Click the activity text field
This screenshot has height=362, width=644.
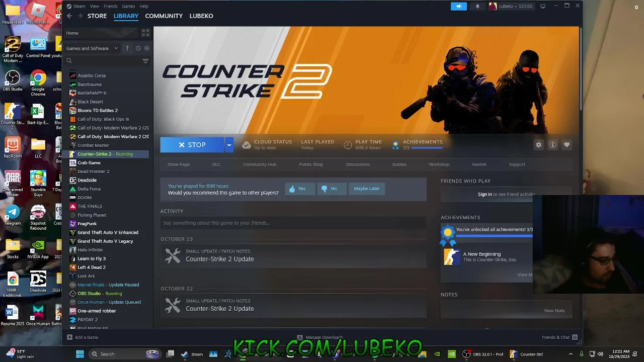tap(293, 223)
